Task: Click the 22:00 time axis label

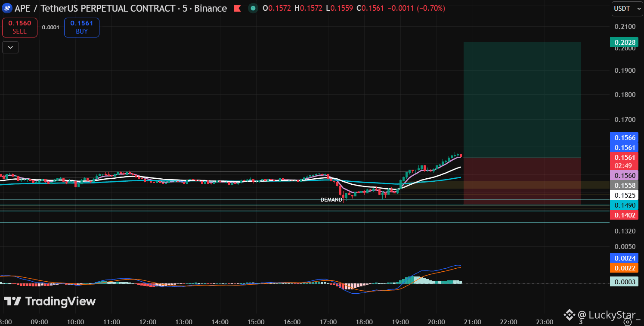Action: point(509,322)
